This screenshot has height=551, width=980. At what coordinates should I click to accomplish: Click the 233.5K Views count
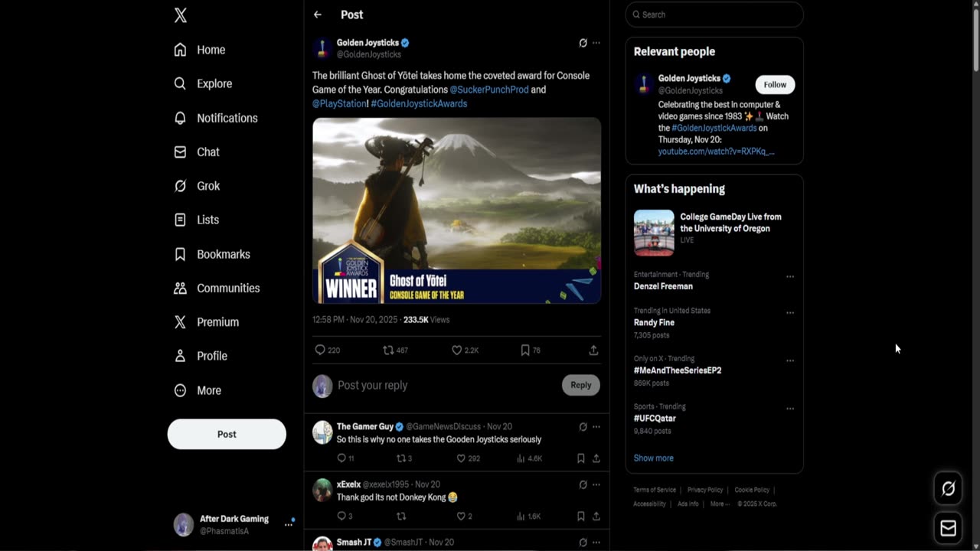tap(426, 320)
